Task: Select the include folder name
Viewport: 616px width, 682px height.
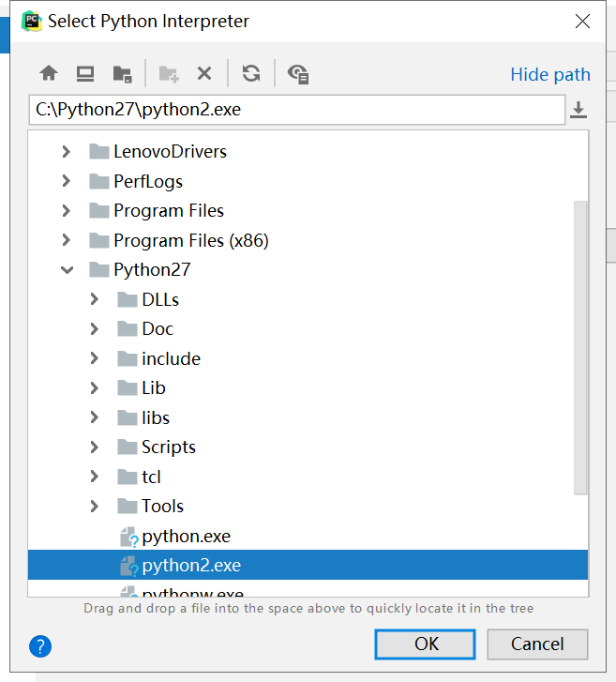Action: (x=172, y=359)
